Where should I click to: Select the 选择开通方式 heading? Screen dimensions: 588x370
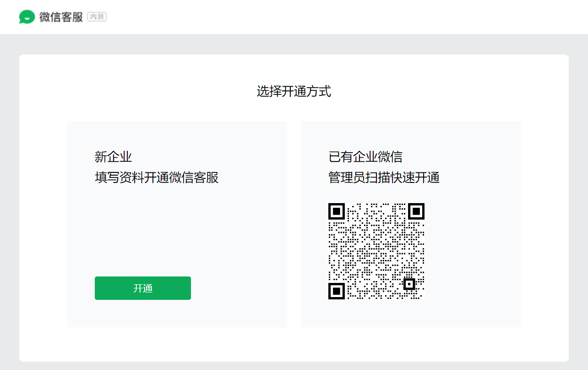[294, 91]
